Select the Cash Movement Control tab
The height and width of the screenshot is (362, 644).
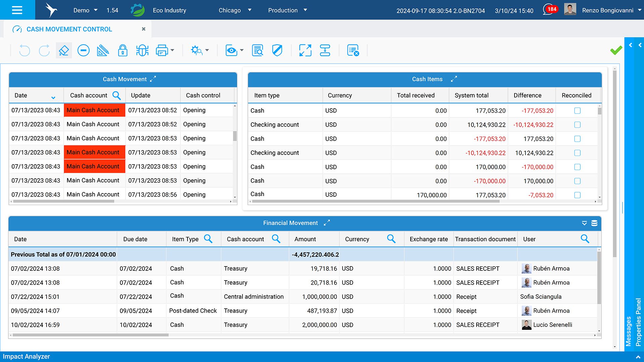coord(69,29)
